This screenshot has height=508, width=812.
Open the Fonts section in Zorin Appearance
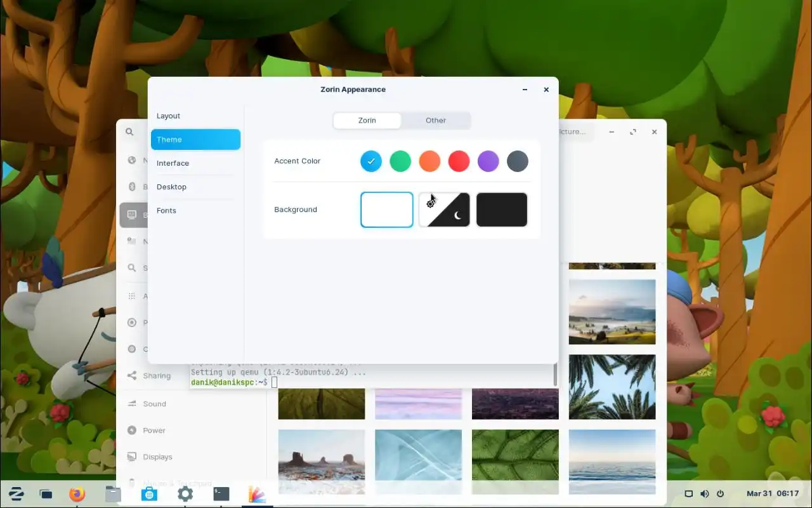(195, 210)
